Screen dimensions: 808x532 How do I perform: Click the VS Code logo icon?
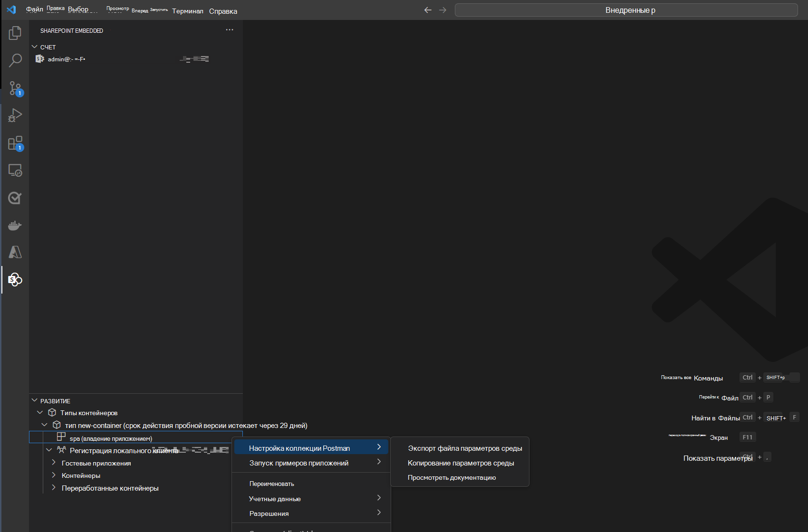pyautogui.click(x=11, y=9)
